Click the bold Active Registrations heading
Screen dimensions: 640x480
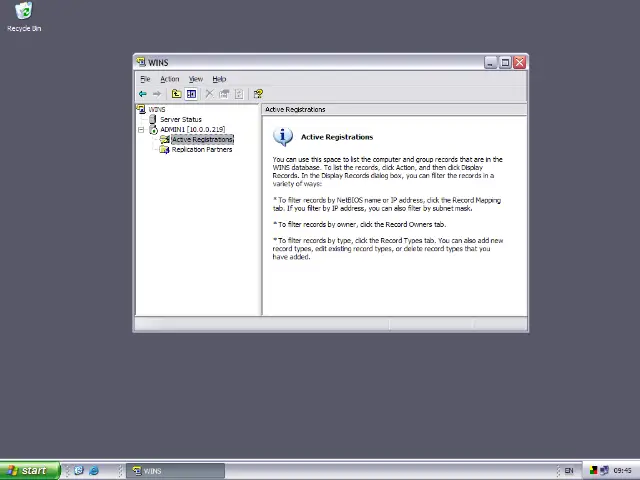pos(337,137)
